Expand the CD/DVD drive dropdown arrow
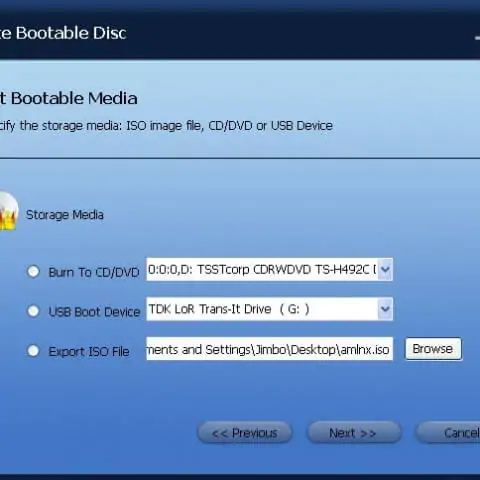480x480 pixels. pyautogui.click(x=385, y=269)
